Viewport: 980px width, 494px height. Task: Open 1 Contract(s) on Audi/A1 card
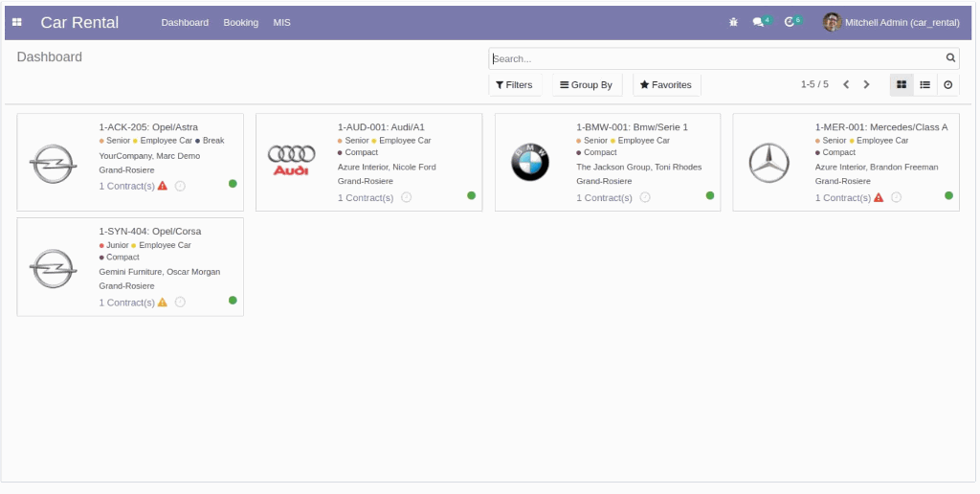coord(366,197)
